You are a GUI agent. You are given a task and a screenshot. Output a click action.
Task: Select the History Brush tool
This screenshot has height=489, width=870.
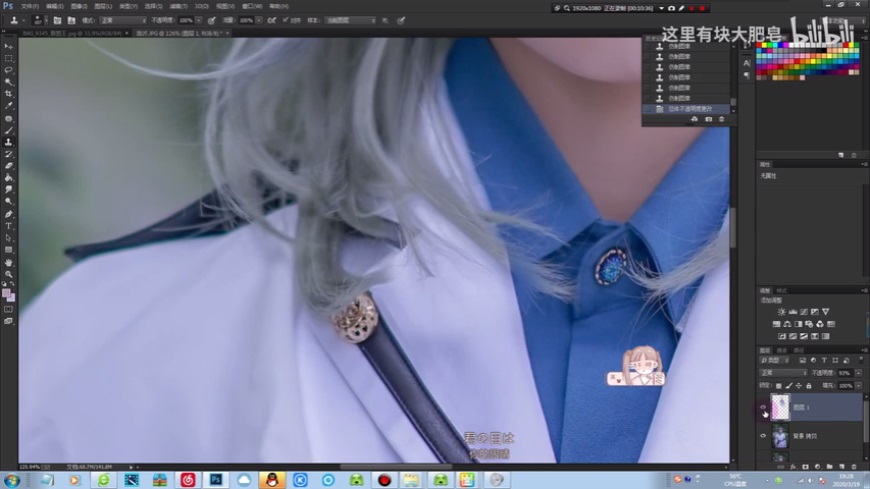click(x=8, y=154)
